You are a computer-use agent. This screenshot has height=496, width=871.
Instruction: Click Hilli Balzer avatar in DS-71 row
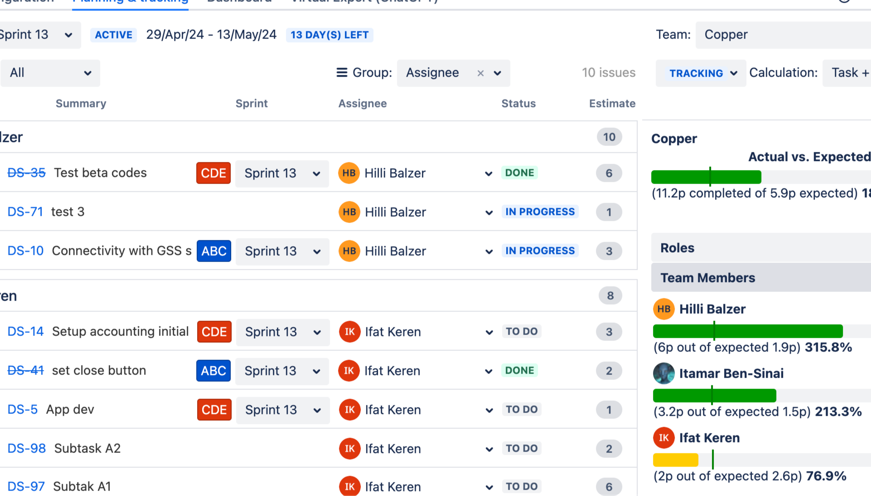click(x=349, y=212)
